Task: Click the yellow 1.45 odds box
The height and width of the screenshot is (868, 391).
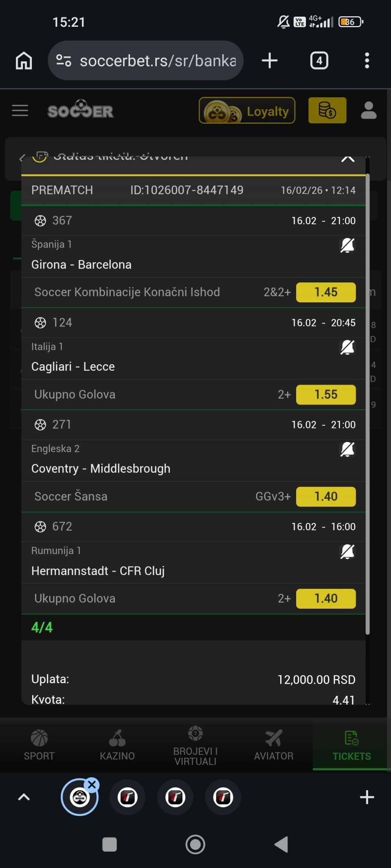Action: tap(325, 292)
